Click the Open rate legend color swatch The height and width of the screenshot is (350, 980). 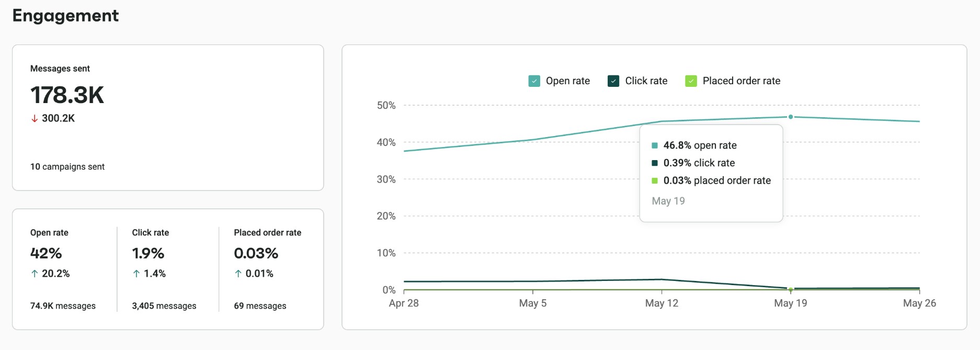pos(534,81)
